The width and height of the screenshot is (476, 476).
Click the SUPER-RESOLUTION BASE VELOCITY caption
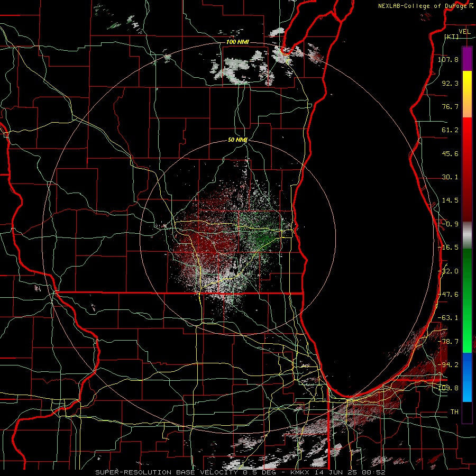click(x=240, y=472)
